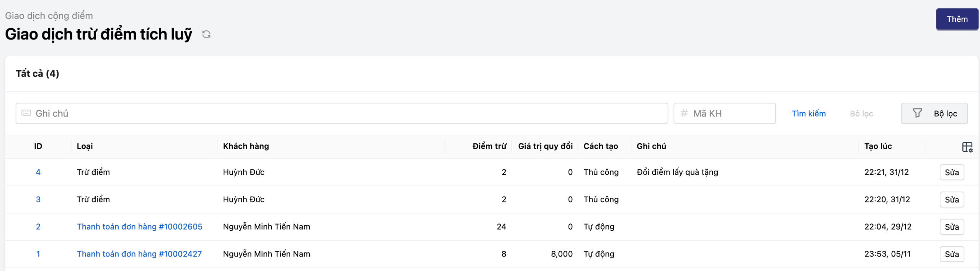Click Sửa for the 22:04, 29/12 row

[x=951, y=227]
